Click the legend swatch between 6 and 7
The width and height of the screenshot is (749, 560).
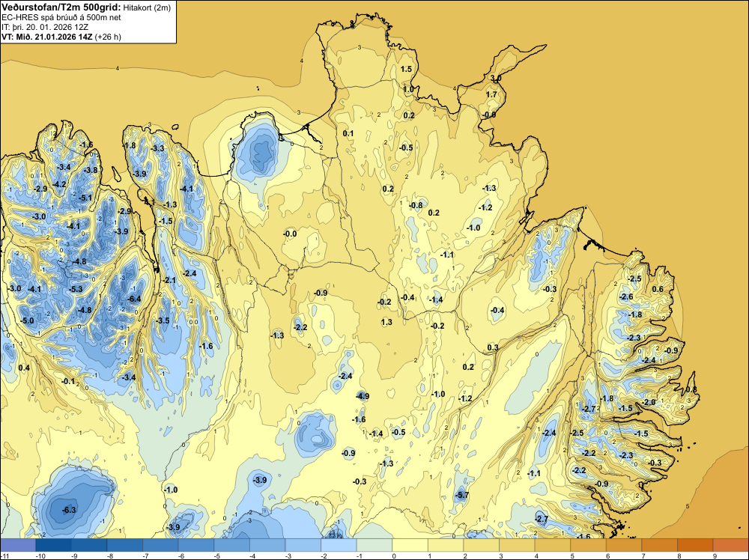pos(625,545)
